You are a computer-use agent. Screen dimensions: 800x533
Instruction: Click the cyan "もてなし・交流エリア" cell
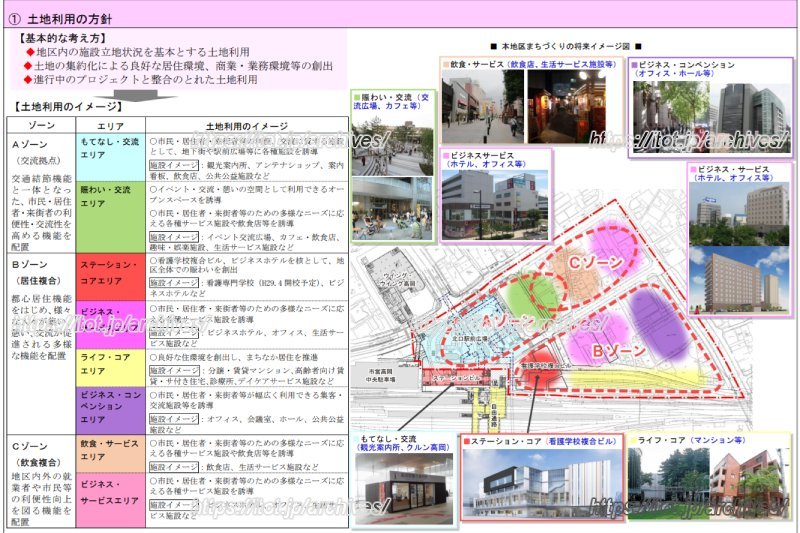point(111,158)
